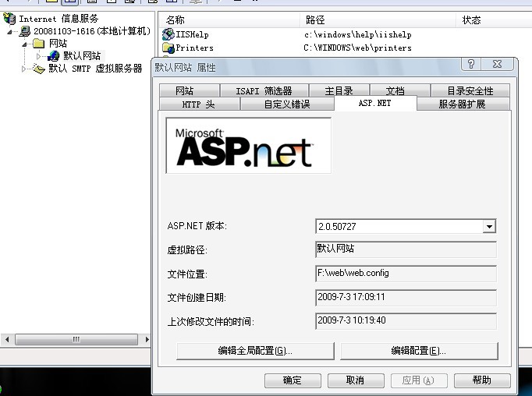Expand the 默认 SMTP 虚拟服务器 node
Screen dimensions: 532x396
coord(23,69)
